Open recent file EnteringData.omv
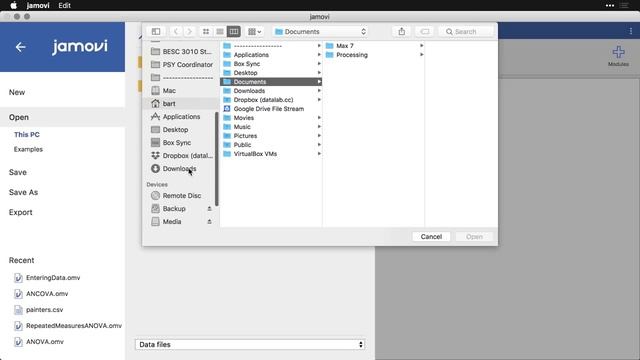Screen dimensions: 640x360 pos(47,278)
